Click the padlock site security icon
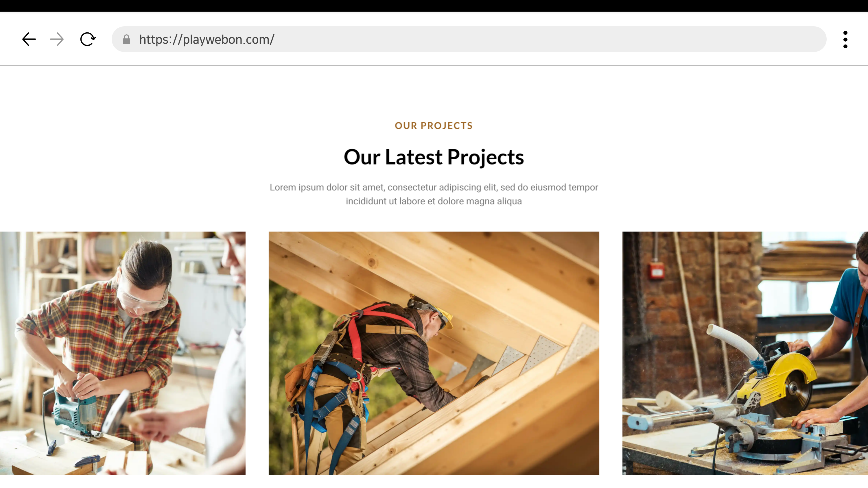 126,39
